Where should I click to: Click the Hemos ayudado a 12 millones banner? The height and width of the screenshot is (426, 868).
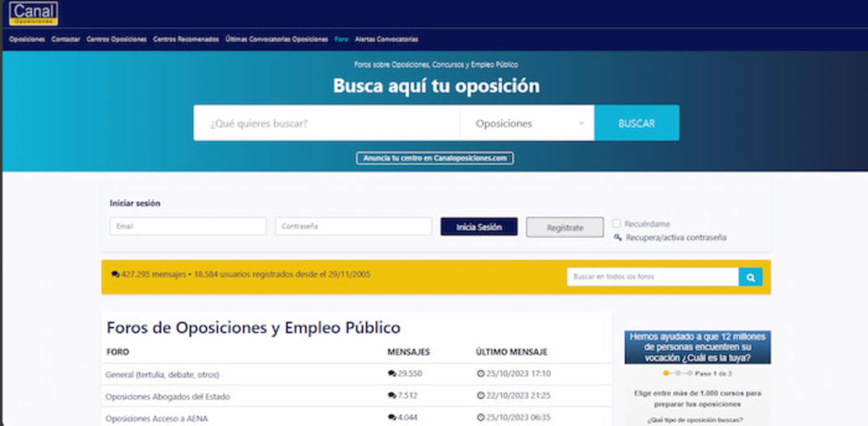point(698,347)
